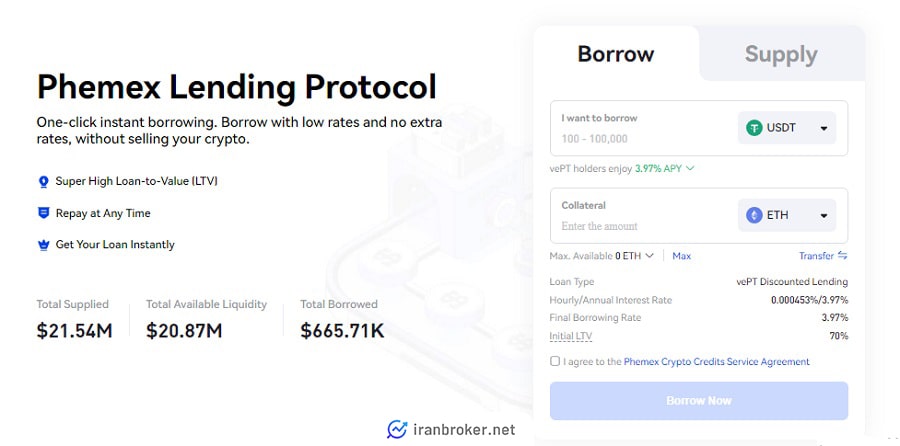Screen dimensions: 900x446
Task: Click the Transfer swap arrows icon
Action: 843,255
